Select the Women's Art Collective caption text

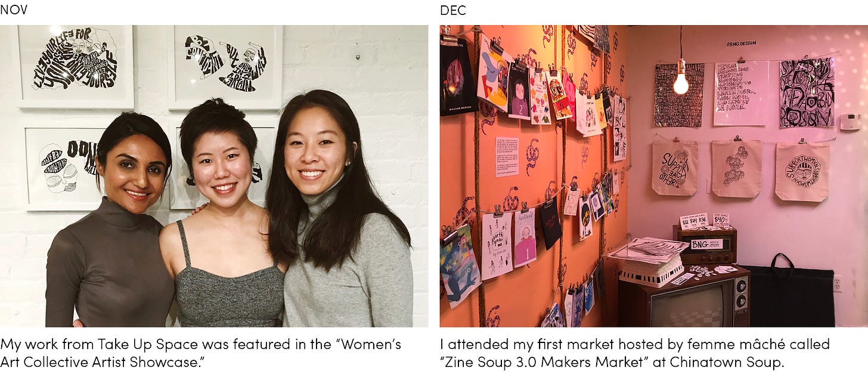[x=201, y=353]
